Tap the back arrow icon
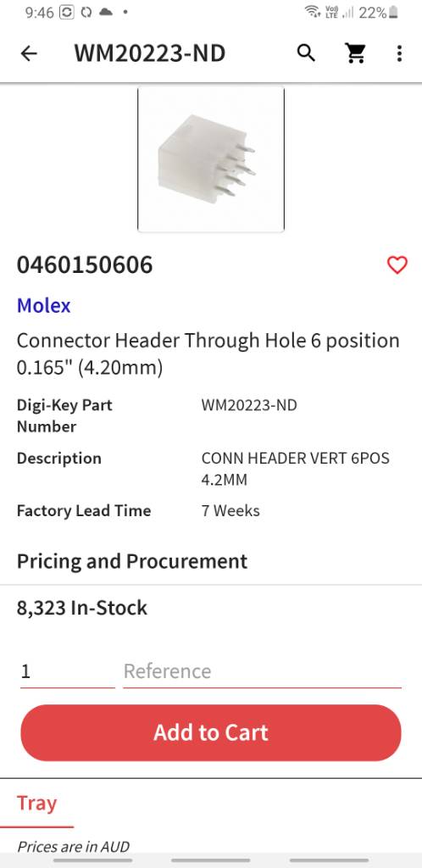Screen dimensions: 422x868 click(29, 53)
